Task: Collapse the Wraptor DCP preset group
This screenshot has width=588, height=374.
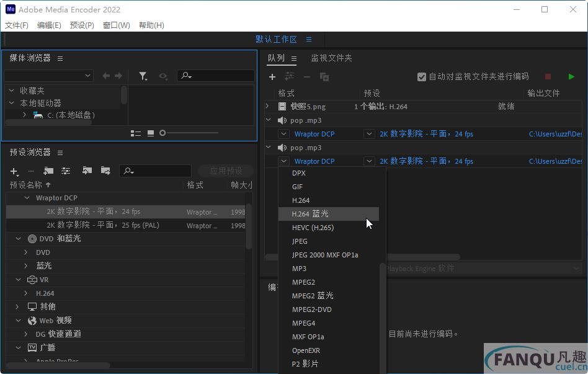Action: click(27, 198)
